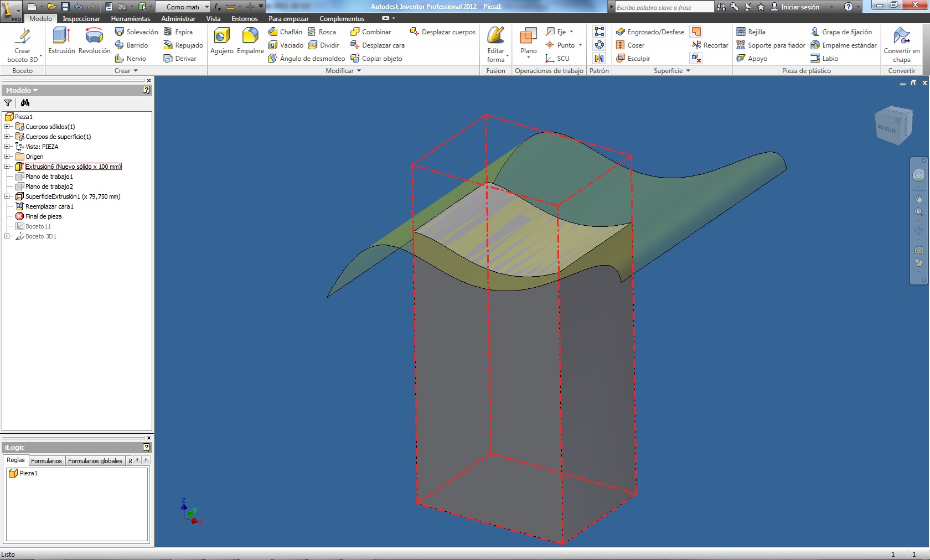Image resolution: width=930 pixels, height=560 pixels.
Task: Click the Derivar tool
Action: 180,59
